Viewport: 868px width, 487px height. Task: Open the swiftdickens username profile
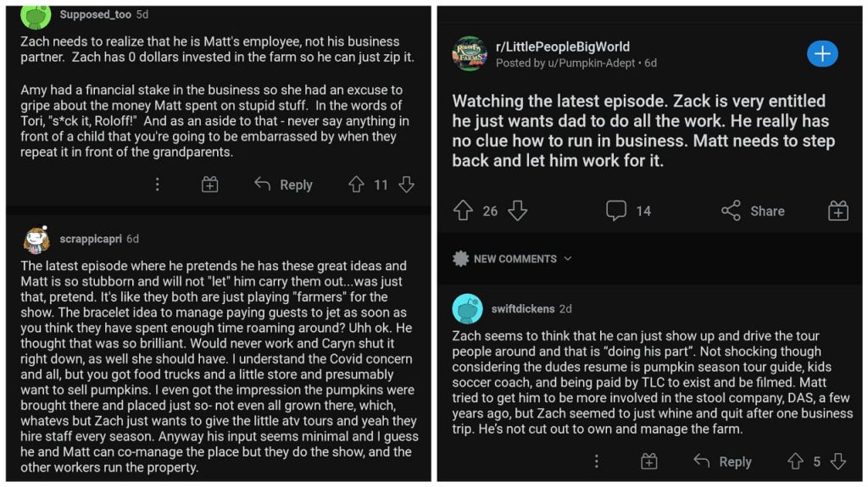point(523,309)
